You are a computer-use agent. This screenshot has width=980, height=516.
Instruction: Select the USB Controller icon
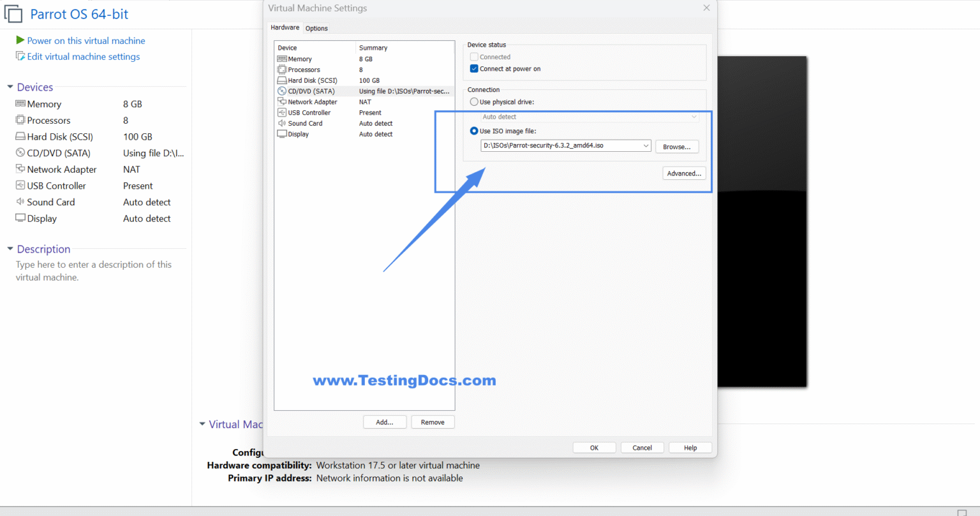point(281,112)
